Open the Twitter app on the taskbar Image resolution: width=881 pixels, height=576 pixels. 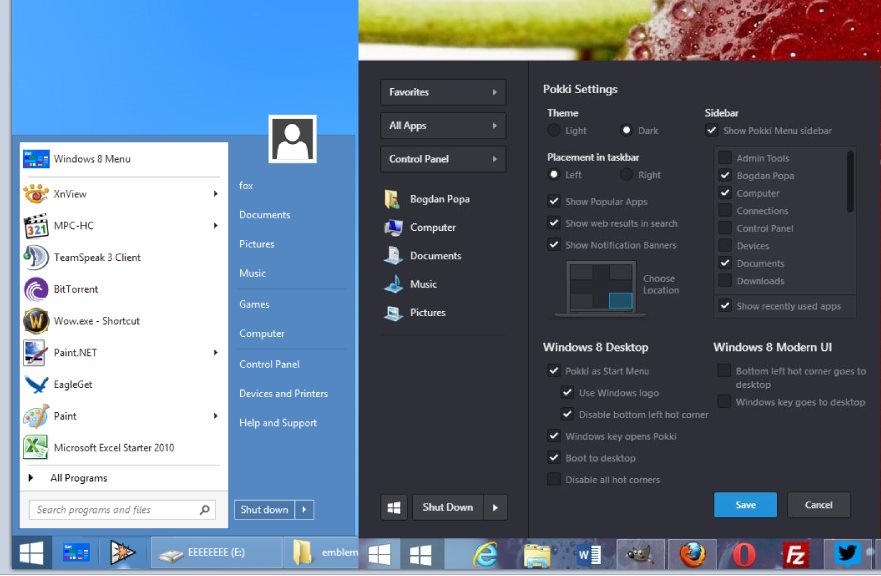pyautogui.click(x=847, y=554)
